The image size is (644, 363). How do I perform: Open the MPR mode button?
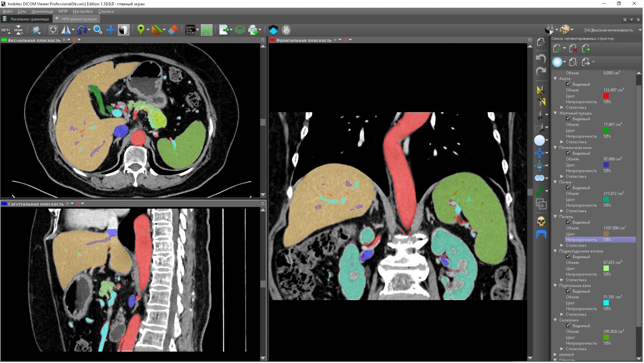tap(6, 30)
